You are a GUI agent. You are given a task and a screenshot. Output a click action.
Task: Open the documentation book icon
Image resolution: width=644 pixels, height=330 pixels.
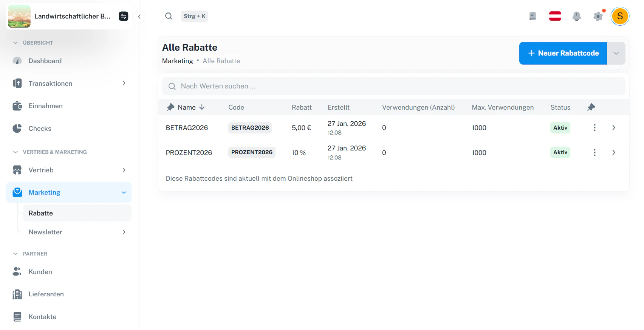(533, 16)
